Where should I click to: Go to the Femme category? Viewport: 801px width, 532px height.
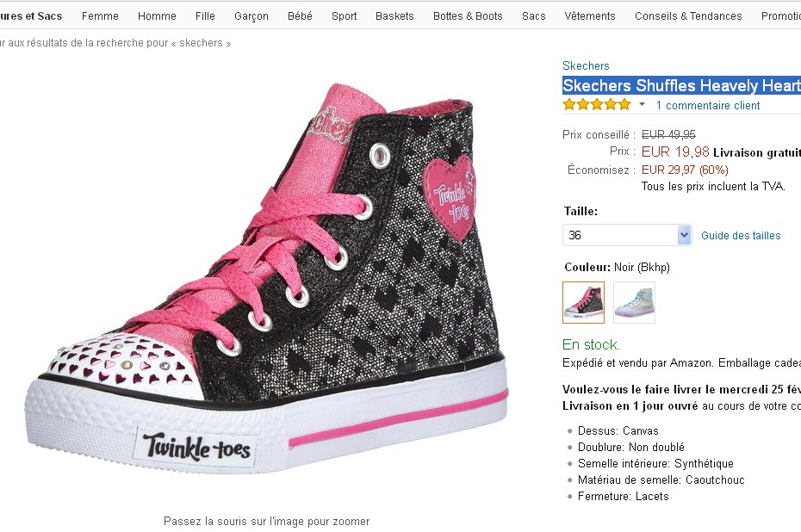point(100,16)
